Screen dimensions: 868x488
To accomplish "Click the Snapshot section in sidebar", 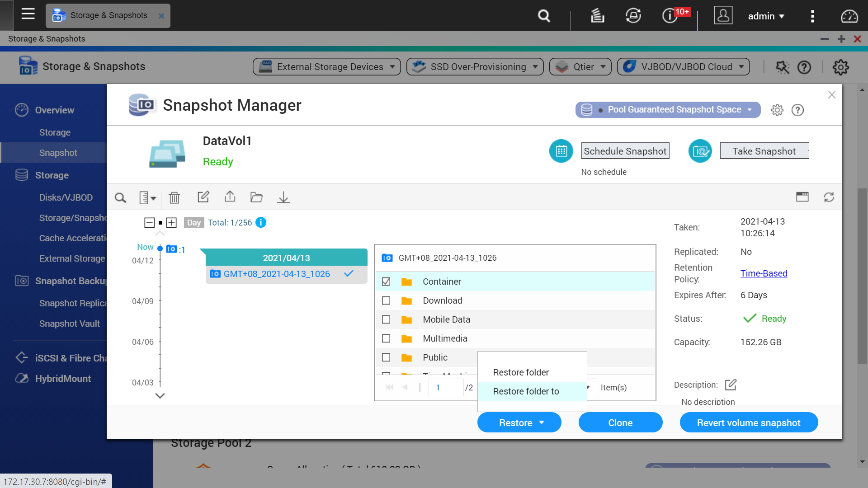I will [x=58, y=153].
